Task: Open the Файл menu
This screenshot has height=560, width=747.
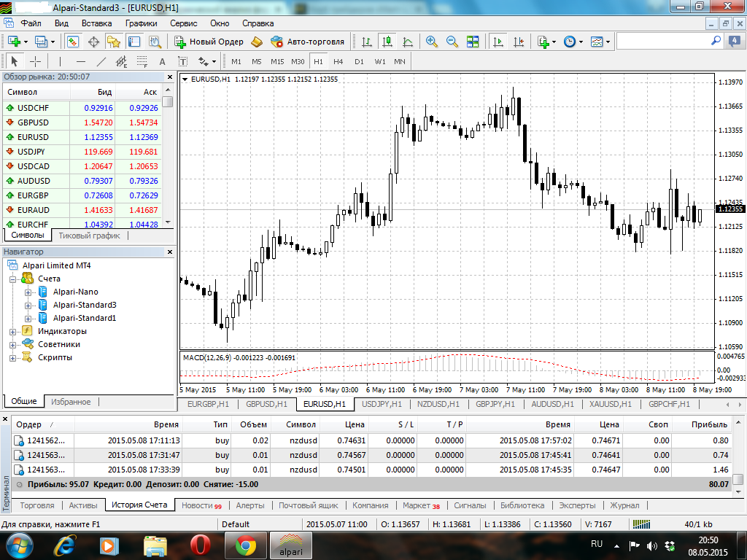Action: point(31,23)
